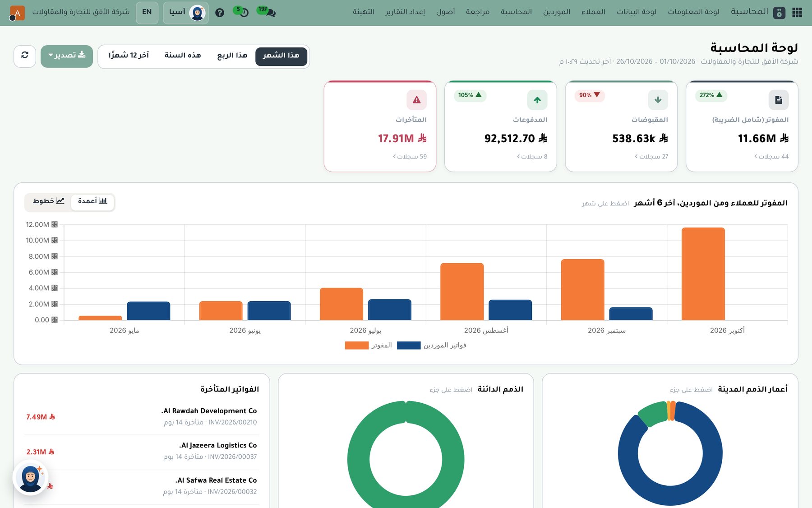Switch chart to أعمدة bar view

tap(92, 201)
